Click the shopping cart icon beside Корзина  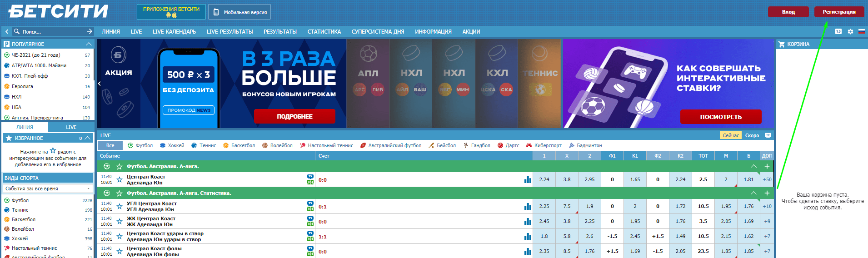pos(782,44)
